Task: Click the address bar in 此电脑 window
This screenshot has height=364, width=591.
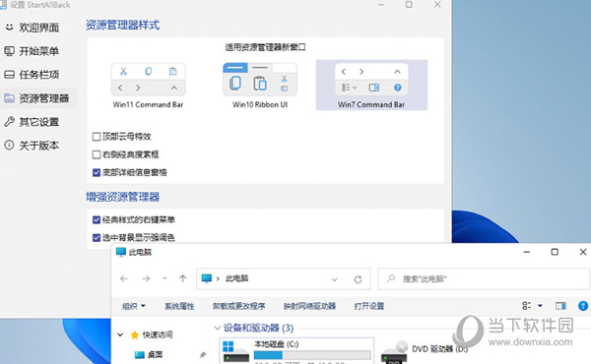Action: (283, 279)
